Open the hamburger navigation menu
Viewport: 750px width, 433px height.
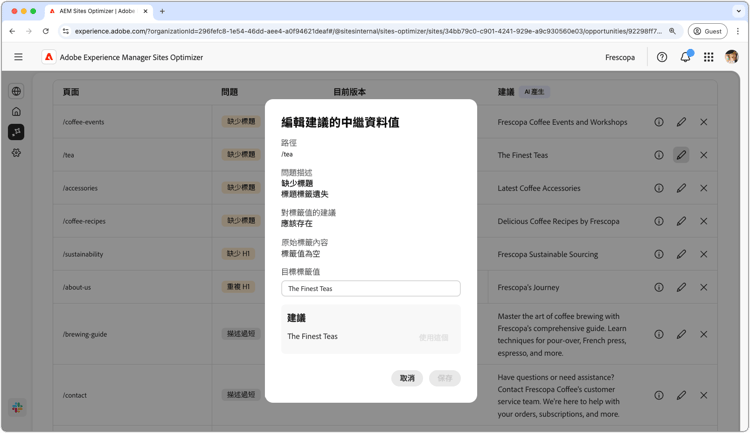tap(18, 57)
